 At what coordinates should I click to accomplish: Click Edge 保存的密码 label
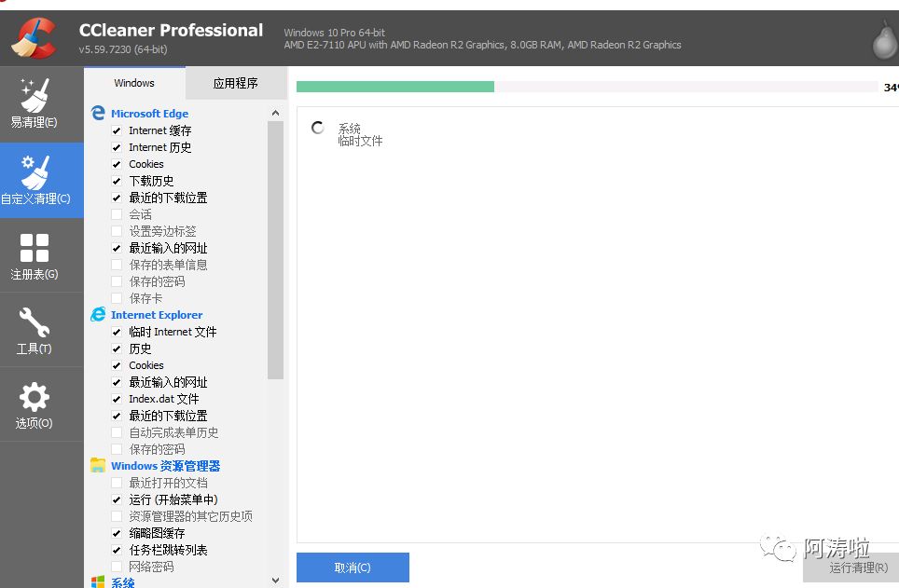point(157,281)
